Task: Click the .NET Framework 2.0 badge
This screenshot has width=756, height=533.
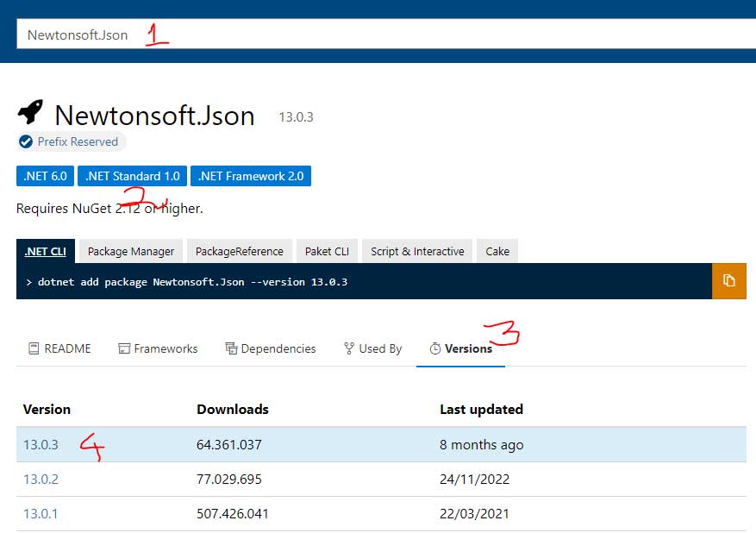Action: [x=251, y=176]
